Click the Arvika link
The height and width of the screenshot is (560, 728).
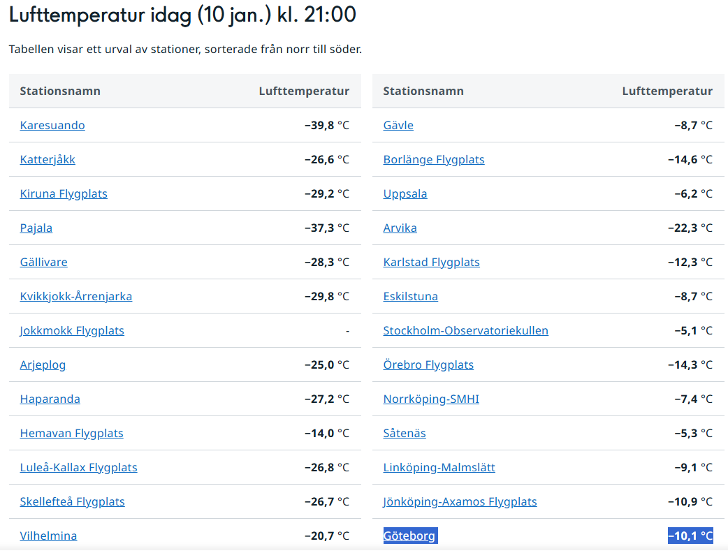400,228
